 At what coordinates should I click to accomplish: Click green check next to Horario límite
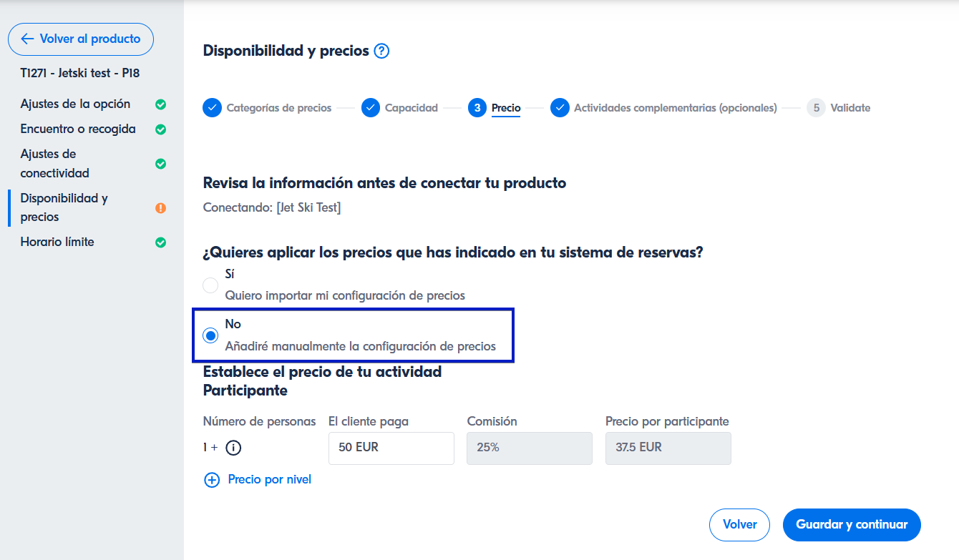161,242
